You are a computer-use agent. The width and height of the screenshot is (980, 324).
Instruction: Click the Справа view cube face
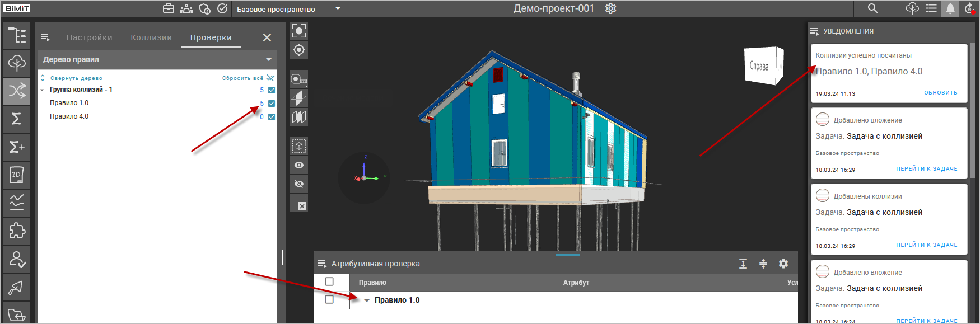pyautogui.click(x=759, y=66)
